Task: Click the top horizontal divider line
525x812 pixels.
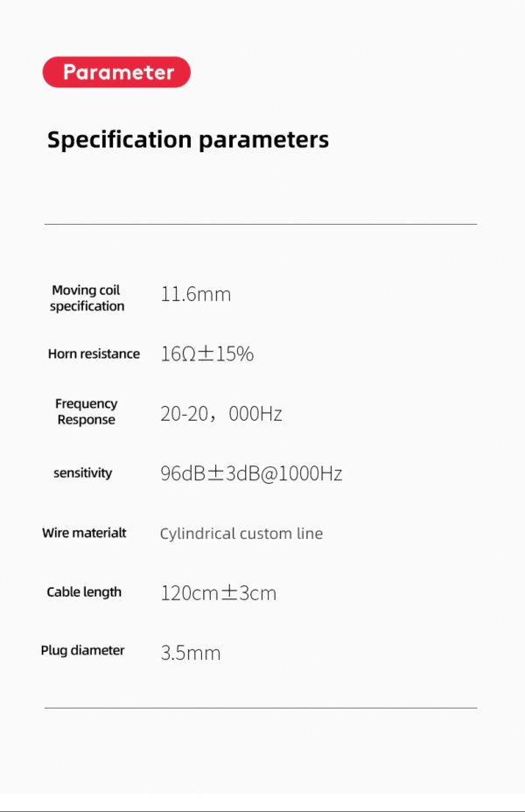Action: [x=261, y=224]
